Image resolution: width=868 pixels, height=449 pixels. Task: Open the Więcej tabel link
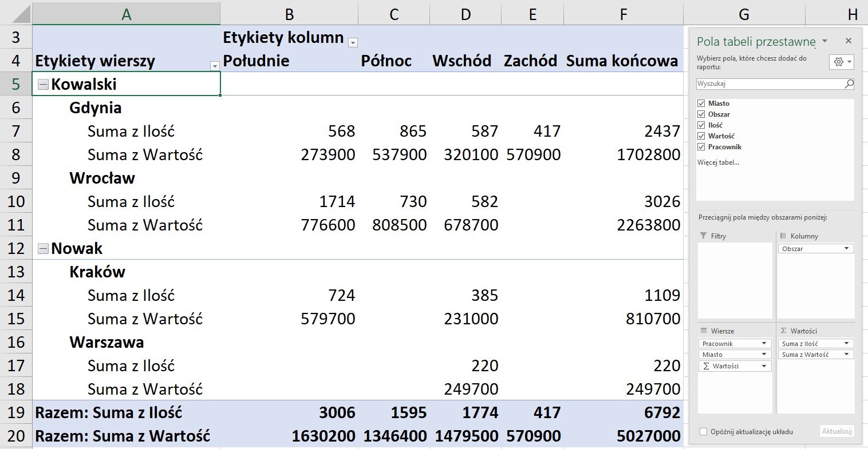718,162
